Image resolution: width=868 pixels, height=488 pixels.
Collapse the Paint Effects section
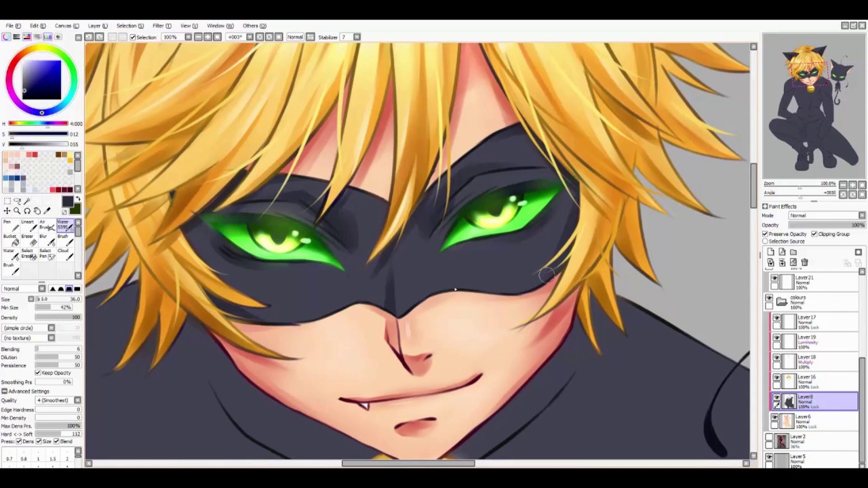pyautogui.click(x=765, y=207)
